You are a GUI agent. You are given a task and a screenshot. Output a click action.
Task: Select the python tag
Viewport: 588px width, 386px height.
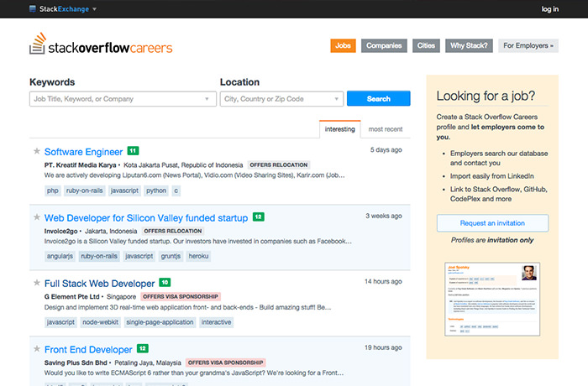[156, 190]
